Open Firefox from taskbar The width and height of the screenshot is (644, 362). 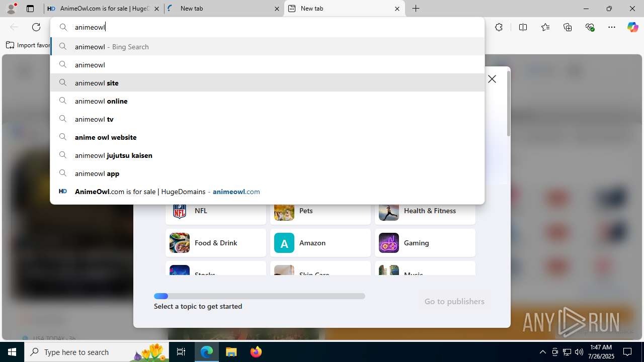(256, 352)
